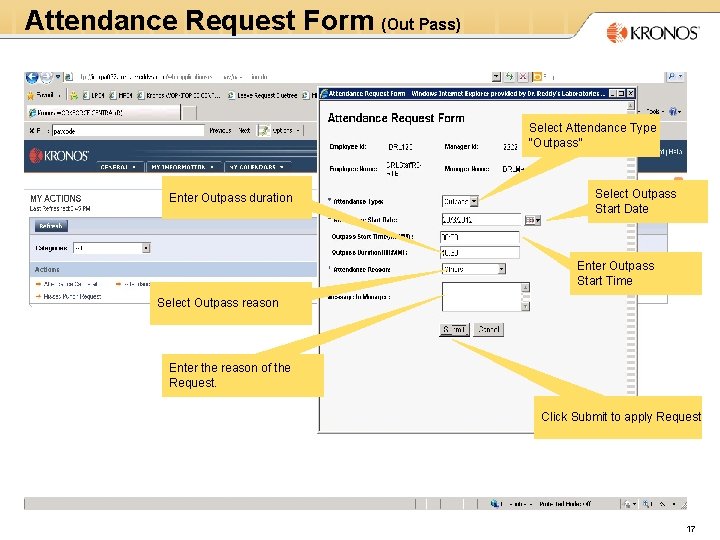This screenshot has height=540, width=720.
Task: Click the message box scroll down arrow
Action: pyautogui.click(x=526, y=306)
